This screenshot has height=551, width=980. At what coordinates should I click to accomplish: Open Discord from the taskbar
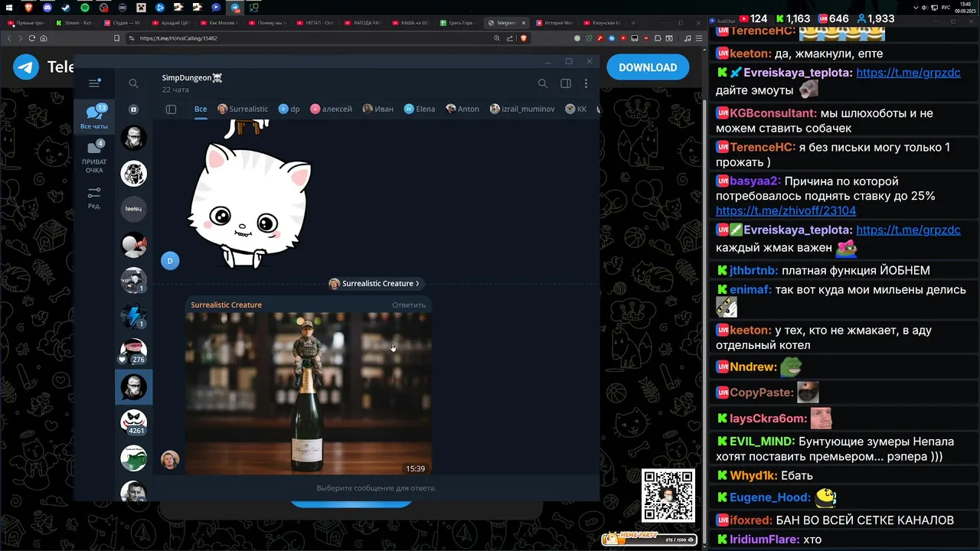(x=47, y=7)
